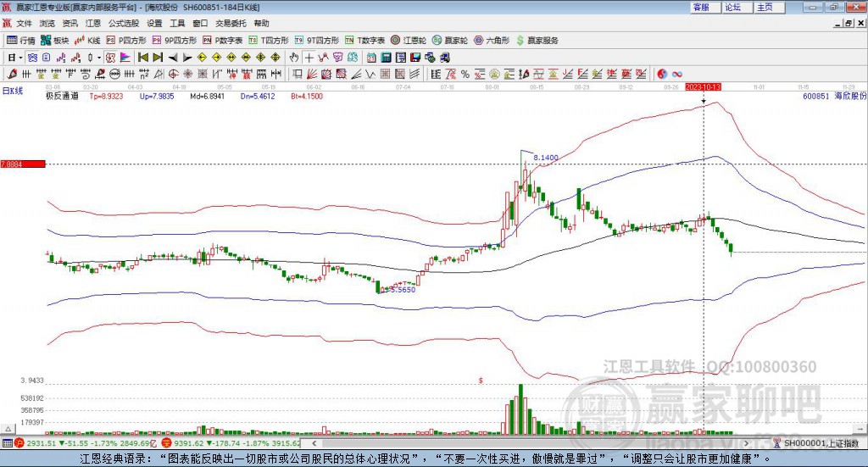Screen dimensions: 868x467
Task: Open the 资讯 menu
Action: click(70, 23)
